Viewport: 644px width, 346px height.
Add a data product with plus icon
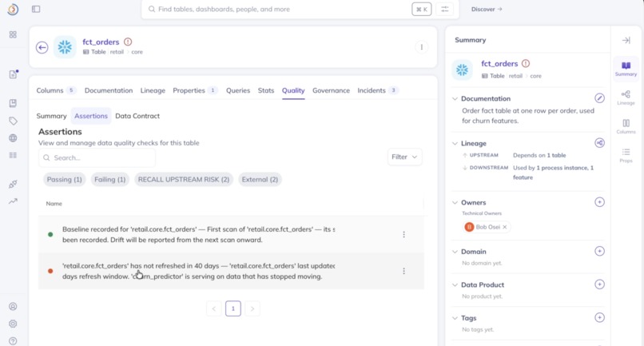(599, 284)
